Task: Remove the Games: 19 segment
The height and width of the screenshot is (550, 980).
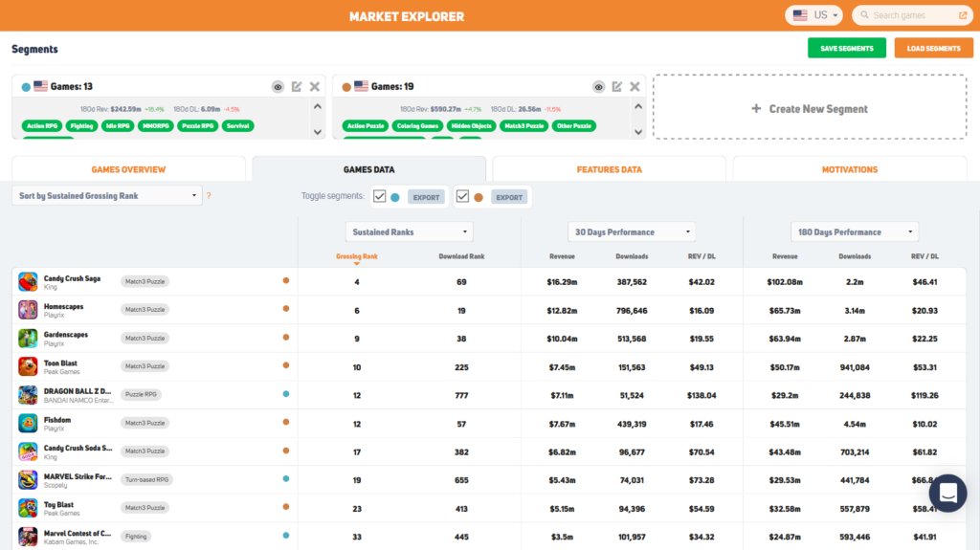Action: 635,86
